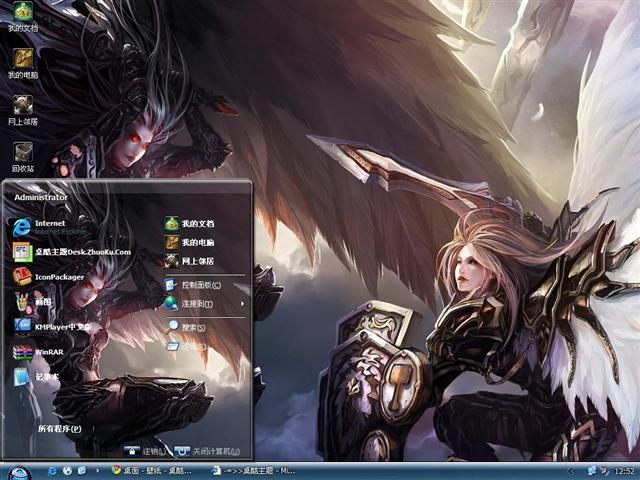Viewport: 640px width, 480px height.
Task: Switch to 桌酷主题 taskbar window
Action: 254,471
